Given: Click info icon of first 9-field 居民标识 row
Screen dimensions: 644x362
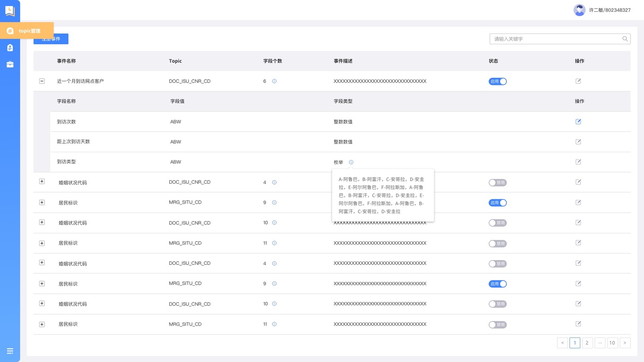Looking at the screenshot, I should (274, 203).
